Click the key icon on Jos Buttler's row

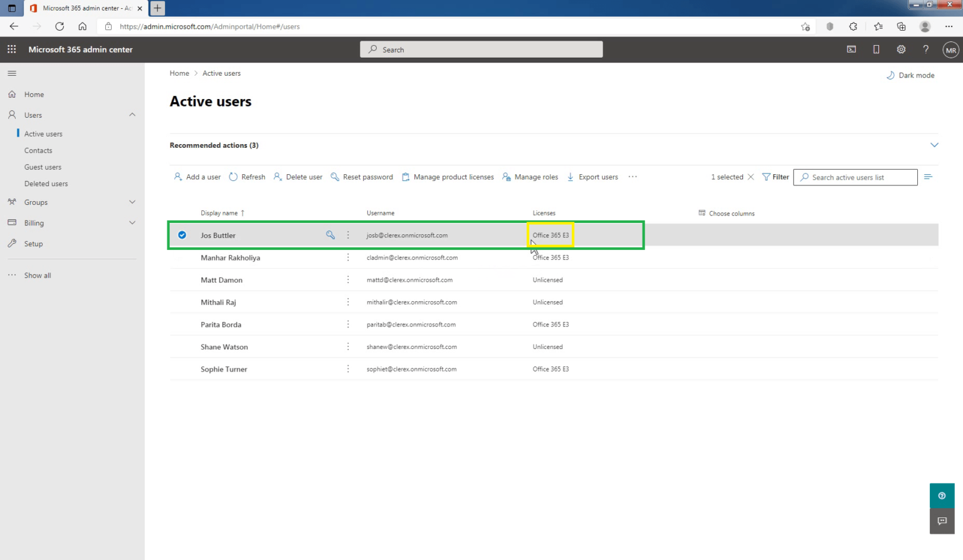click(x=330, y=235)
